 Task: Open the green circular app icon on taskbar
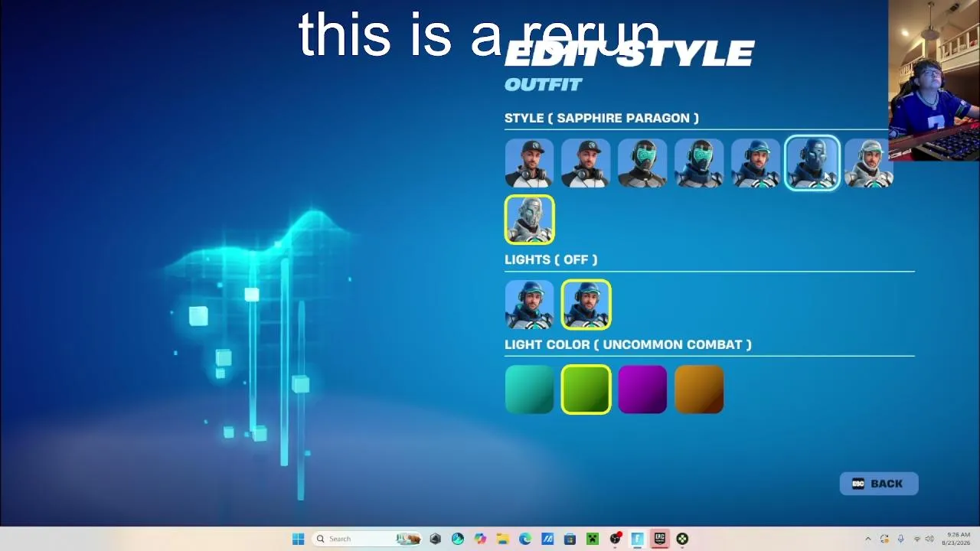[x=681, y=539]
